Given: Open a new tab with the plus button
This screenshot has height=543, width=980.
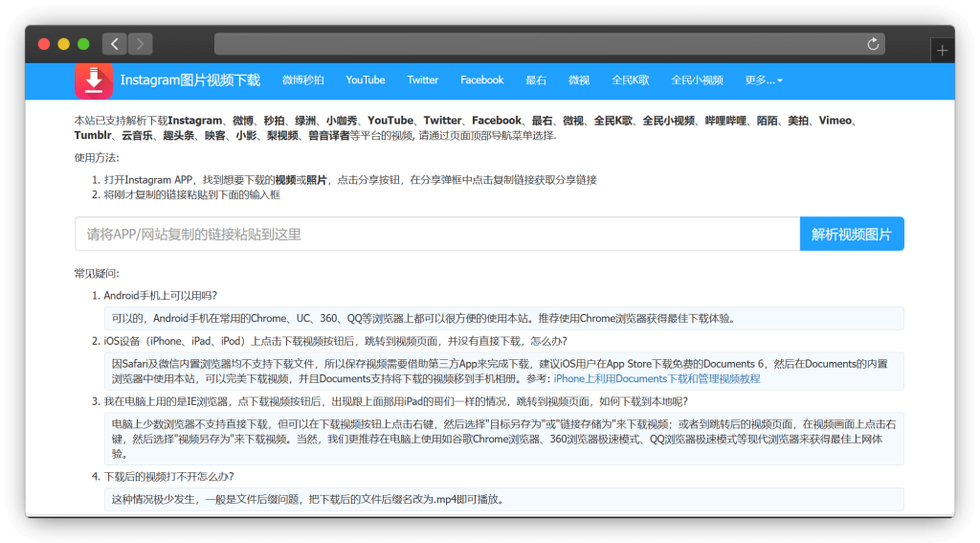Looking at the screenshot, I should click(x=942, y=50).
